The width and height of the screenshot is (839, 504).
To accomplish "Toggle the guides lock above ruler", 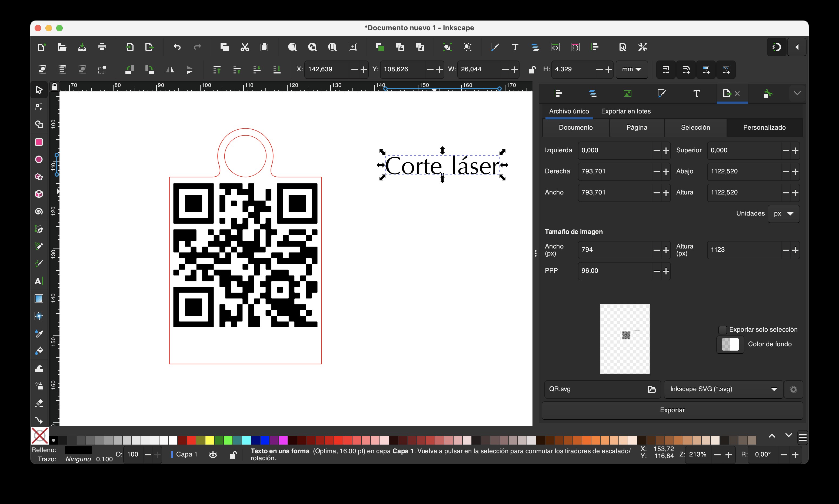I will coord(54,87).
